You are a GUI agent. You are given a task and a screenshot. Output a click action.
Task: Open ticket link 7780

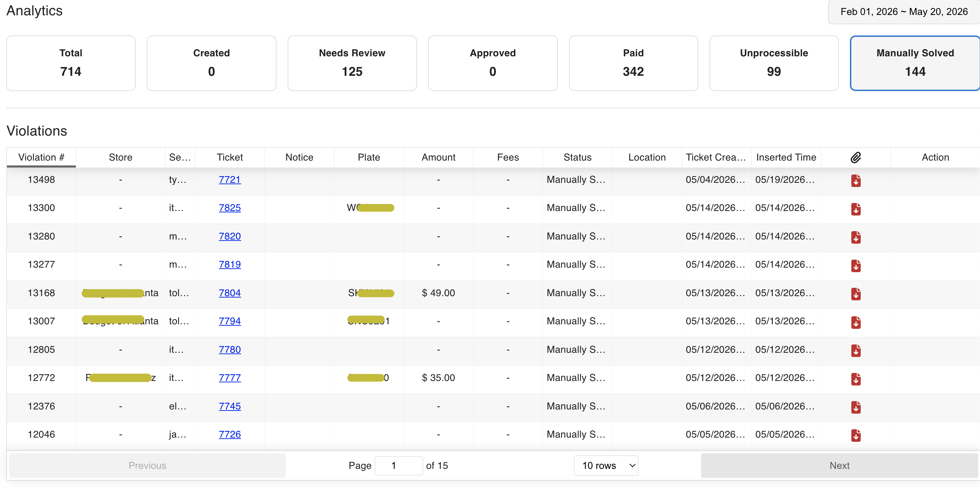[x=230, y=350]
